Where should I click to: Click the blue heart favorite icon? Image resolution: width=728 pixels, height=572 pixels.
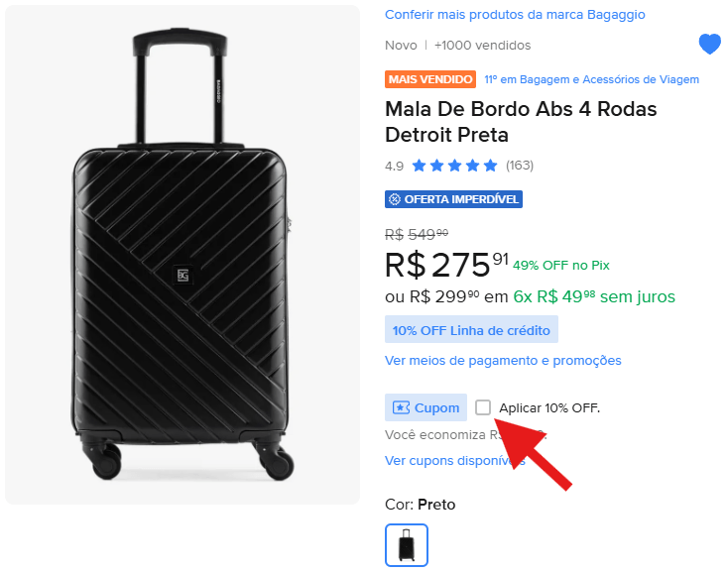click(x=709, y=45)
